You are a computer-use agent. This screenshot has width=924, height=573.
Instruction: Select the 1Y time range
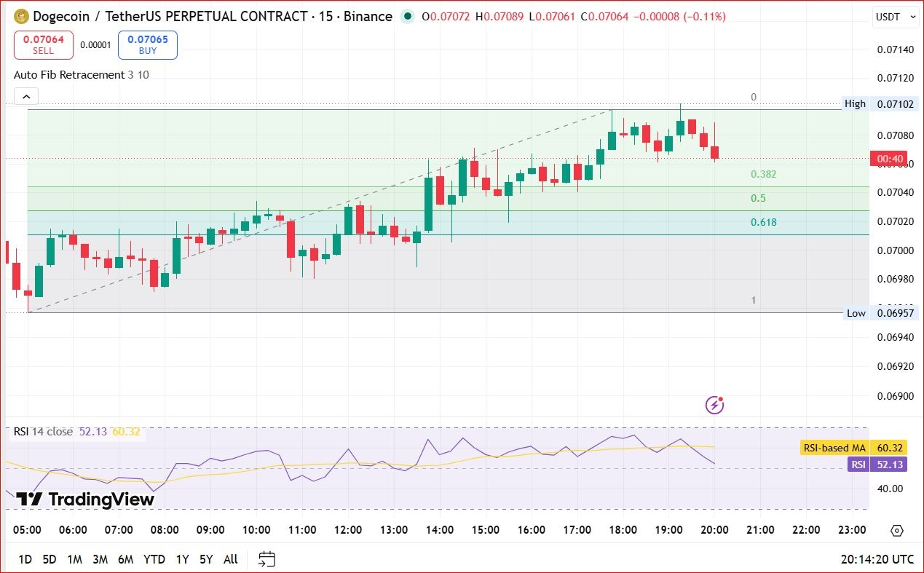click(182, 559)
